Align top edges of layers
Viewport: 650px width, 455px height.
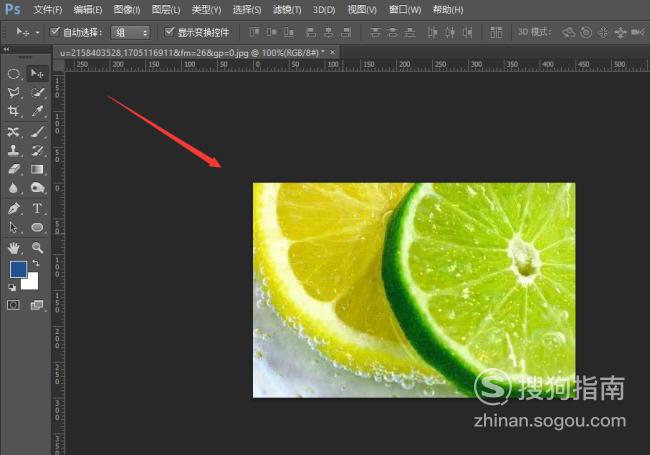254,32
